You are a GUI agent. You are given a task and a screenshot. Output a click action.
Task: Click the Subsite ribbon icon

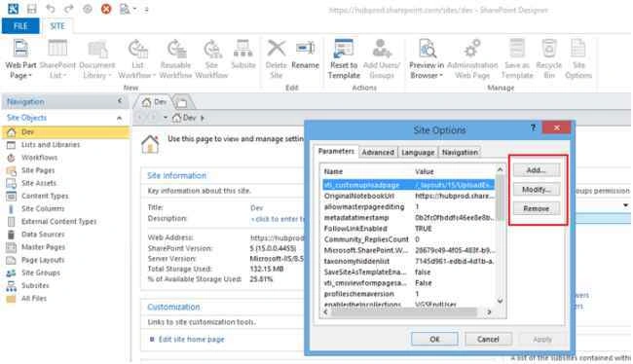243,49
